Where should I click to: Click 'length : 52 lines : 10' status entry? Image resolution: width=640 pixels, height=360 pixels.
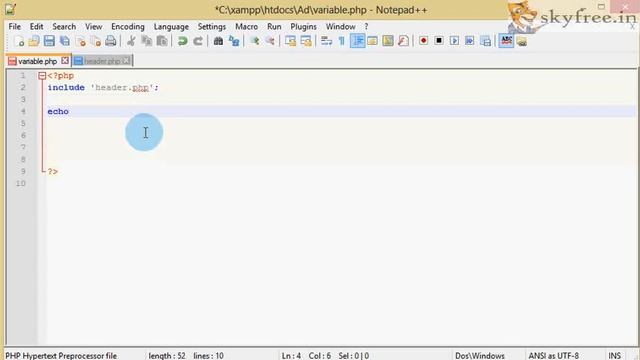coord(186,356)
